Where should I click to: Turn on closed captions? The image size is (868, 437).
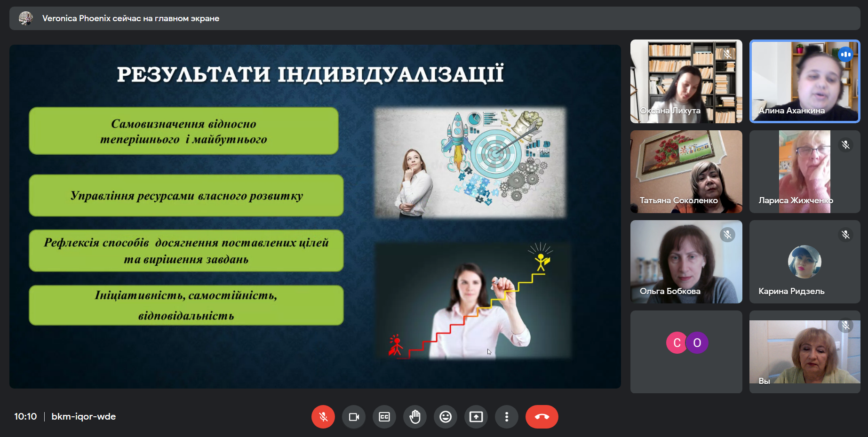384,417
